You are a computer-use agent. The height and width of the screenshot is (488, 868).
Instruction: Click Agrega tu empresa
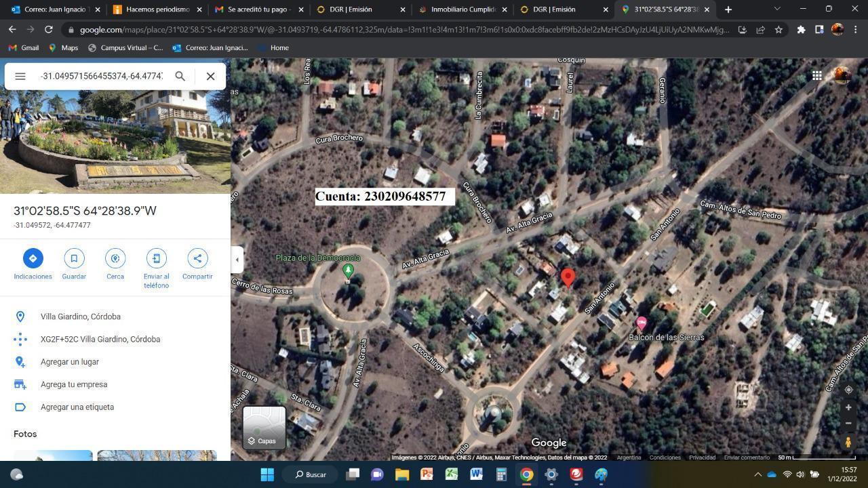(115, 384)
